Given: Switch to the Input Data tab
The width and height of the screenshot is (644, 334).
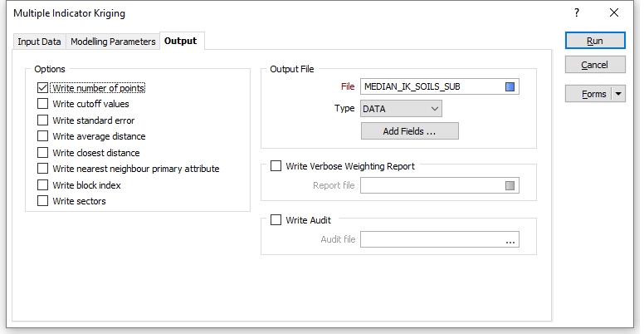Looking at the screenshot, I should [x=40, y=42].
